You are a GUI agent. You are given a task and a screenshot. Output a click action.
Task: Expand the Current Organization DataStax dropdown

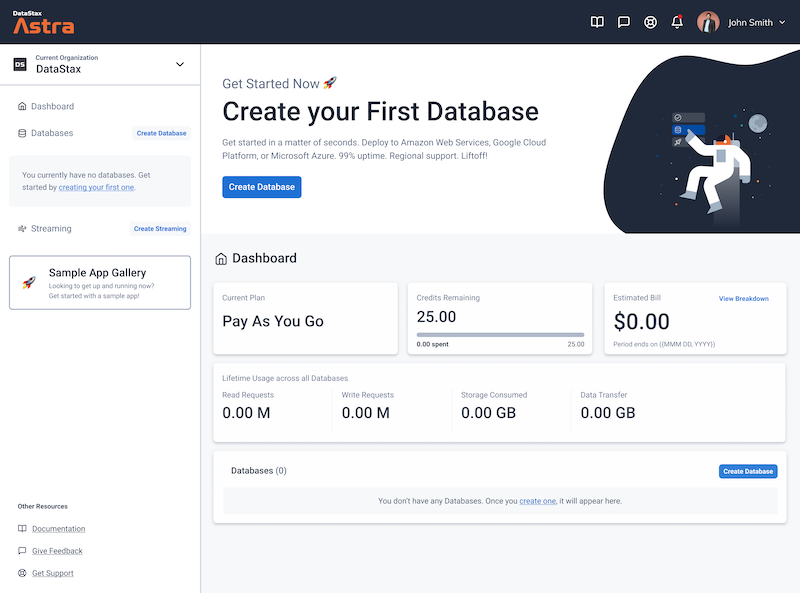click(180, 64)
